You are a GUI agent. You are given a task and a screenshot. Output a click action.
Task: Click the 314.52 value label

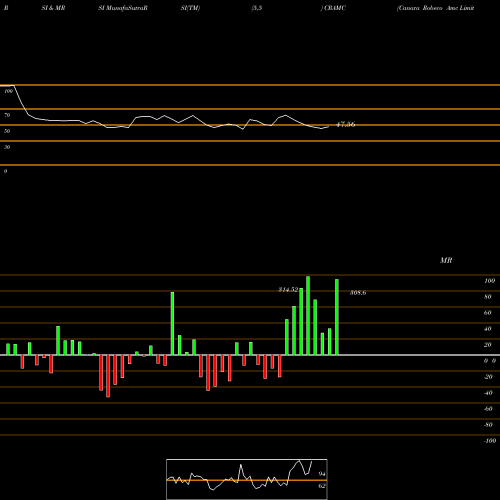point(288,290)
